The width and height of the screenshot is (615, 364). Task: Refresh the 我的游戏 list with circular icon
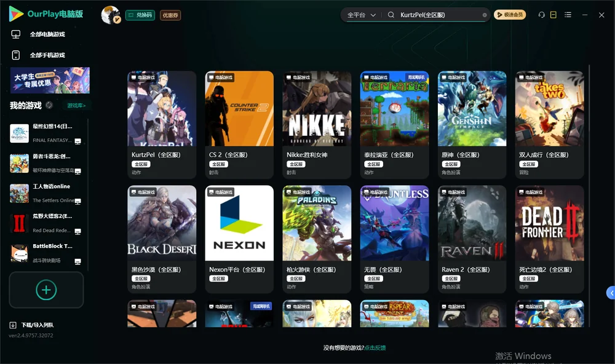tap(49, 105)
